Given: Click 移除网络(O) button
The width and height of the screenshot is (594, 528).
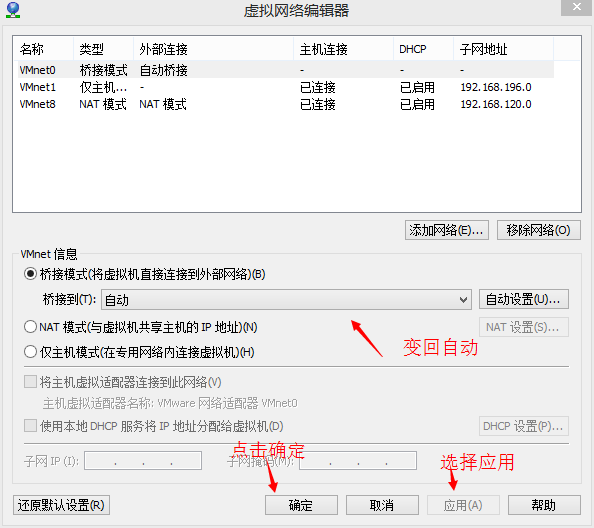Looking at the screenshot, I should (539, 230).
